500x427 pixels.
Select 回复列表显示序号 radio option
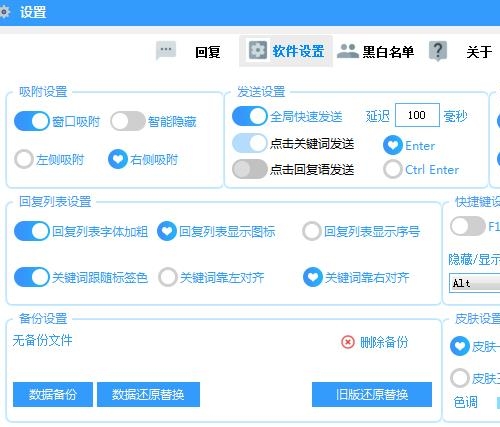tap(312, 231)
